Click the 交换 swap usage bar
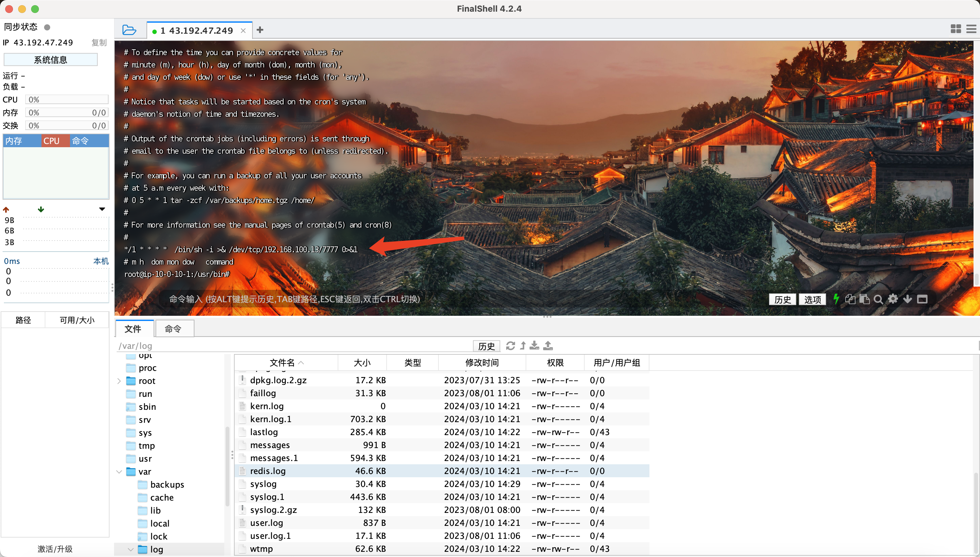 [67, 125]
